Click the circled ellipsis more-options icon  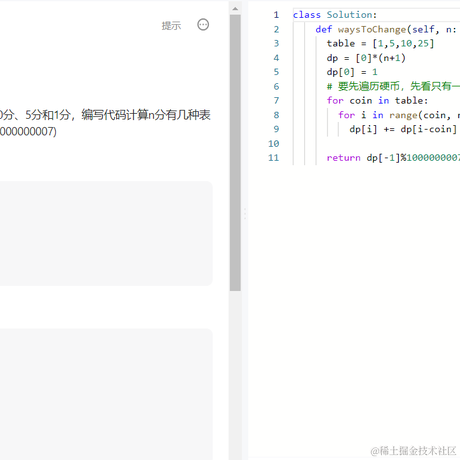pos(203,25)
